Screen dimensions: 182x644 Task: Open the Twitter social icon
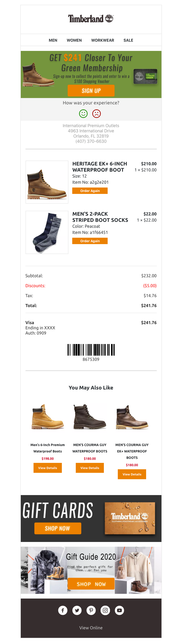point(77,610)
